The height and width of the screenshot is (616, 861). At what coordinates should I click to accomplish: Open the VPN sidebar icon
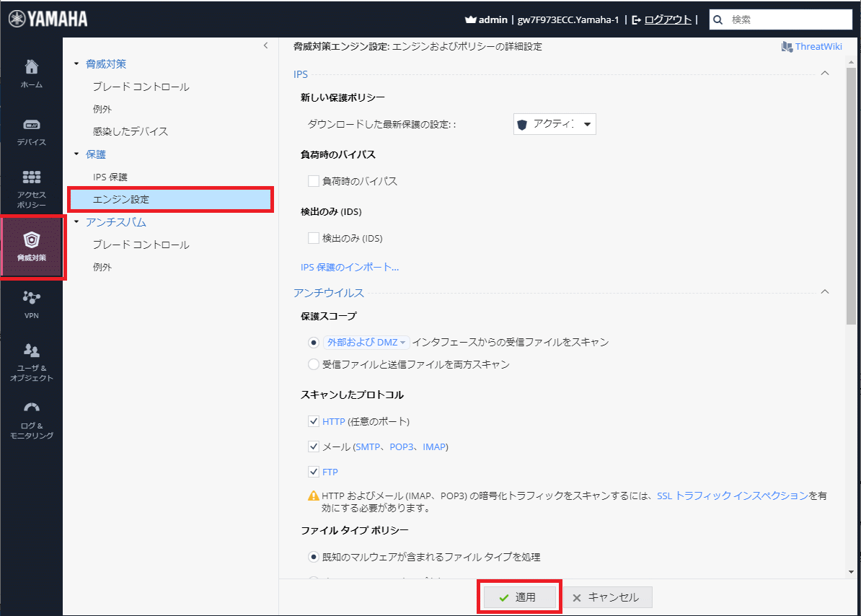[x=31, y=297]
